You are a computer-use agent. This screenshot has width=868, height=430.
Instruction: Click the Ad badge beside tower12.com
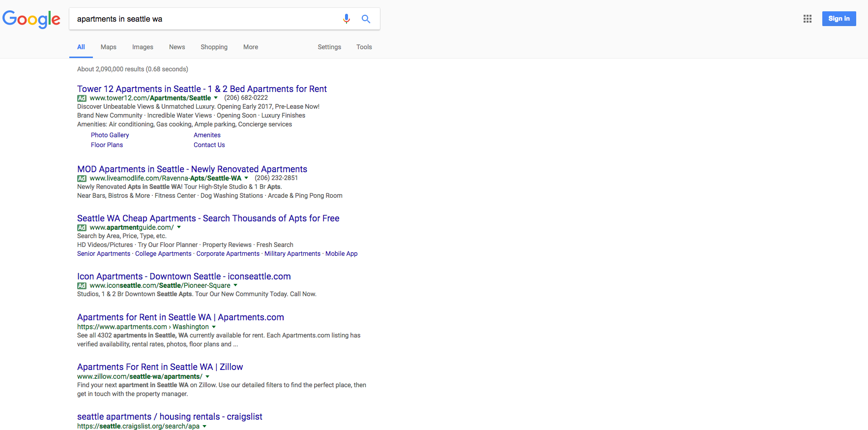tap(82, 98)
